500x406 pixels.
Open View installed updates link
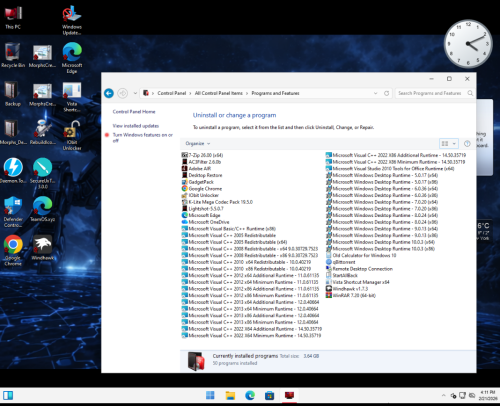pyautogui.click(x=136, y=126)
